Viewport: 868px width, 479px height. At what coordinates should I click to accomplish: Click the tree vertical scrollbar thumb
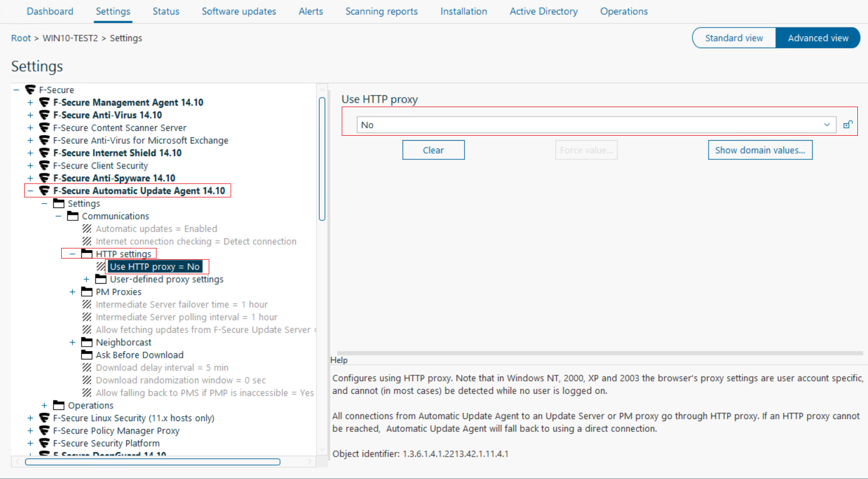coord(322,159)
